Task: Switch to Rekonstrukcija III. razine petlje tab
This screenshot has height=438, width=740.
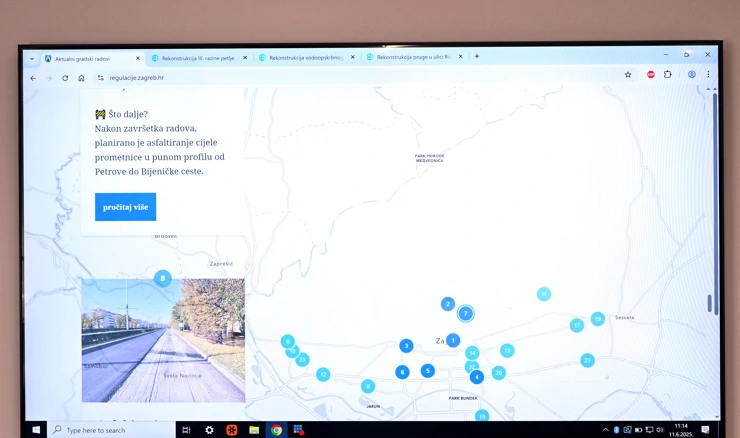Action: 198,58
